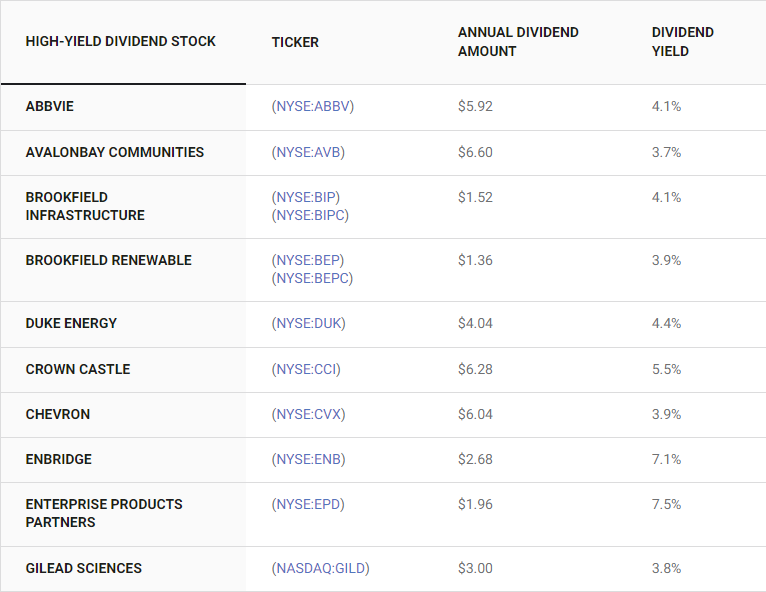Follow the NYSE:BIPC ticker link

(x=312, y=215)
